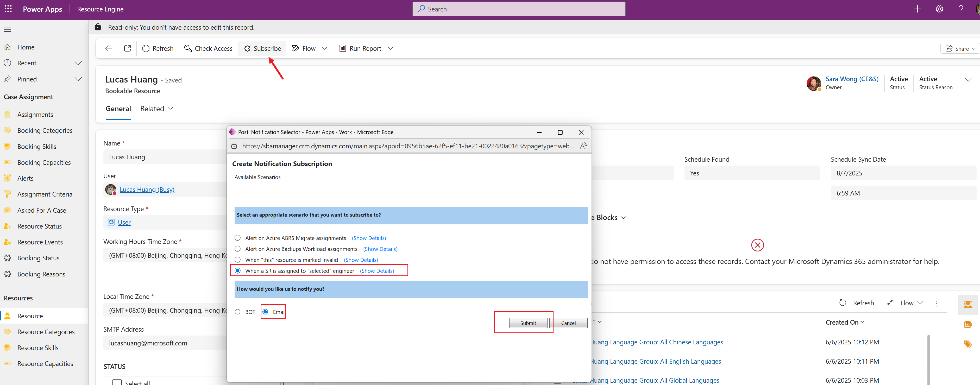Collapse the site map hamburger menu
This screenshot has width=980, height=385.
point(8,30)
